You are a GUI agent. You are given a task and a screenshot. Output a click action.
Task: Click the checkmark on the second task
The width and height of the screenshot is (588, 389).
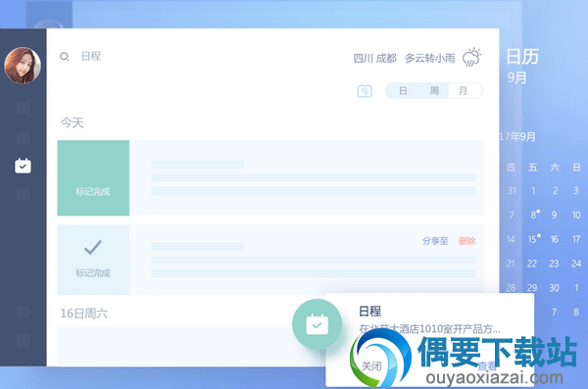coord(93,247)
